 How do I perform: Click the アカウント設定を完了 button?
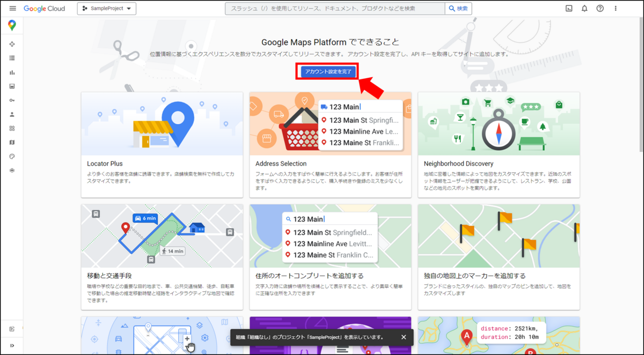(x=328, y=72)
